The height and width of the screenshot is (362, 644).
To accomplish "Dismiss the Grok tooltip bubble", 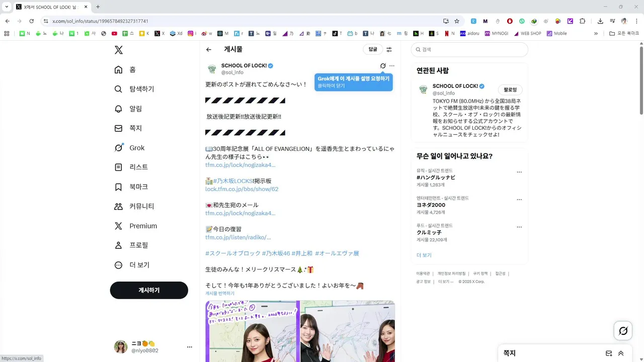I will coord(354,82).
